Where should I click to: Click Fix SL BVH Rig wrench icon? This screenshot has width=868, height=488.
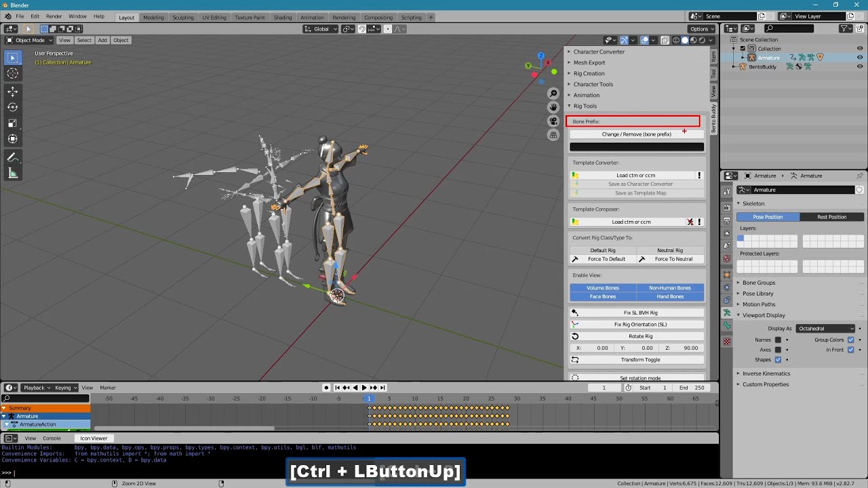(575, 312)
